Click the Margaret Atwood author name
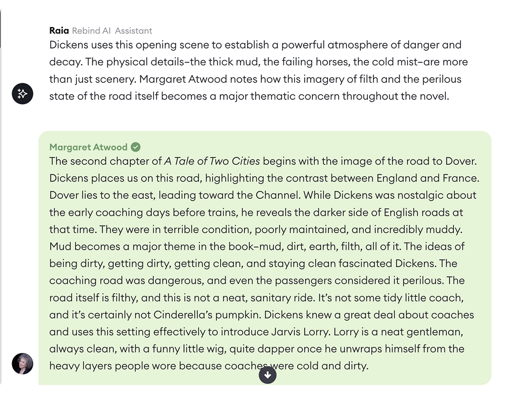Image resolution: width=532 pixels, height=393 pixels. [88, 147]
